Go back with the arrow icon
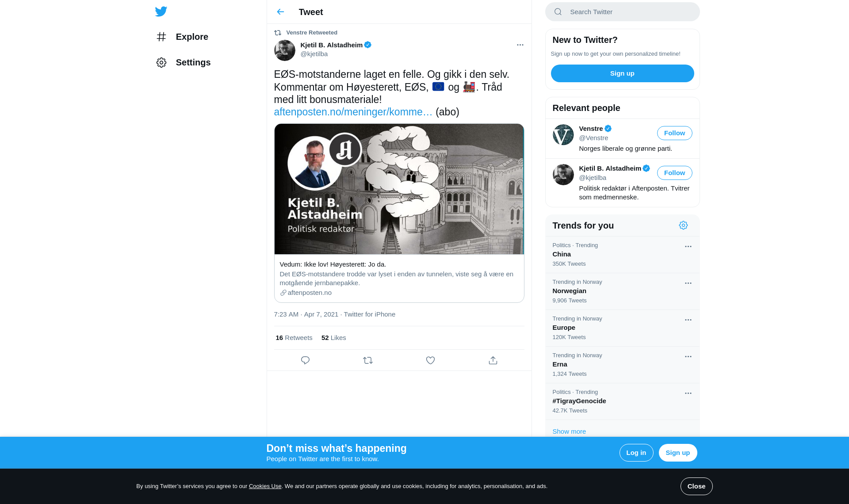This screenshot has width=849, height=504. point(280,12)
